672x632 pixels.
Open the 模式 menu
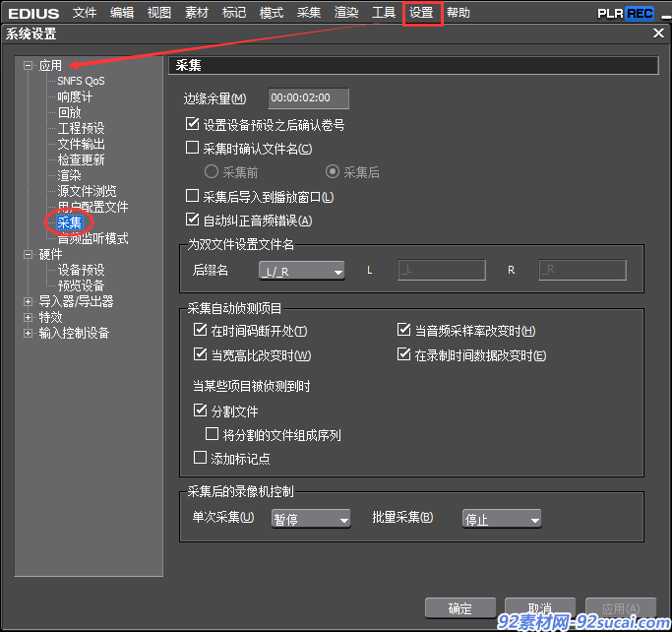[272, 13]
